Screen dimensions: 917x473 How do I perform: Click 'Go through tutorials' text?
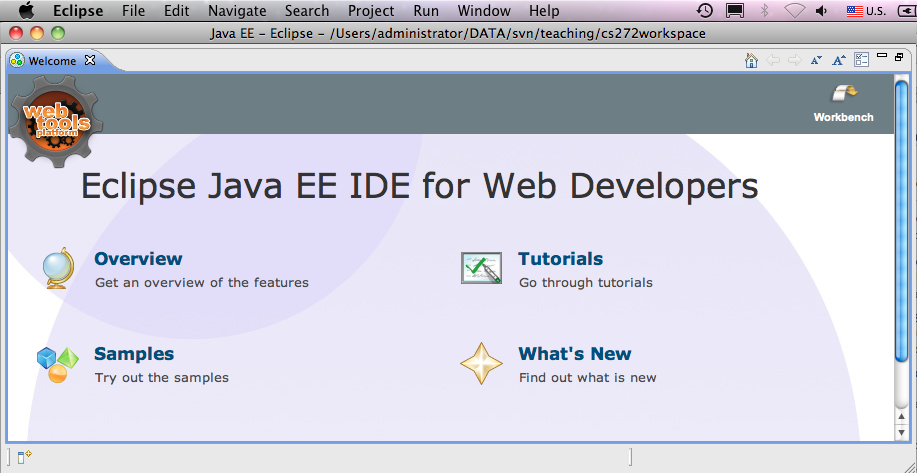tap(585, 283)
